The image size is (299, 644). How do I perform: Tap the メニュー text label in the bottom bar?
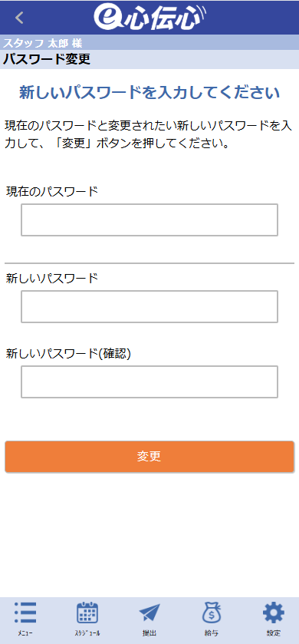[25, 633]
